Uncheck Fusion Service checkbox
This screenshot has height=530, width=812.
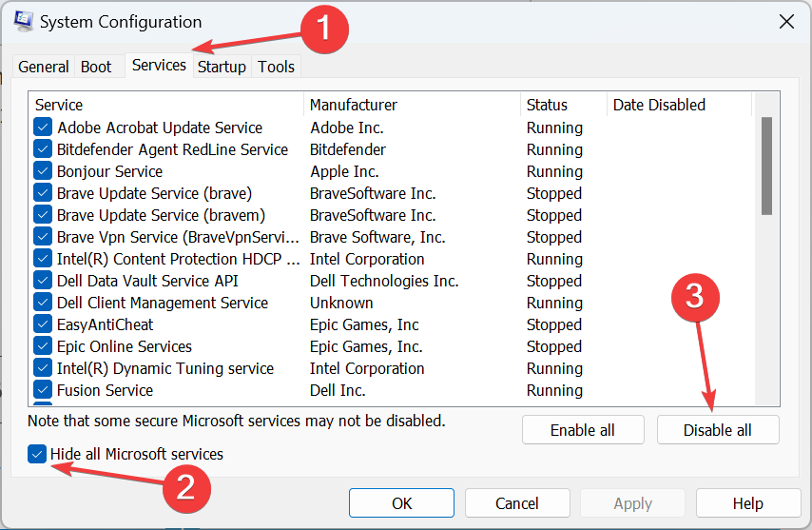pos(43,389)
